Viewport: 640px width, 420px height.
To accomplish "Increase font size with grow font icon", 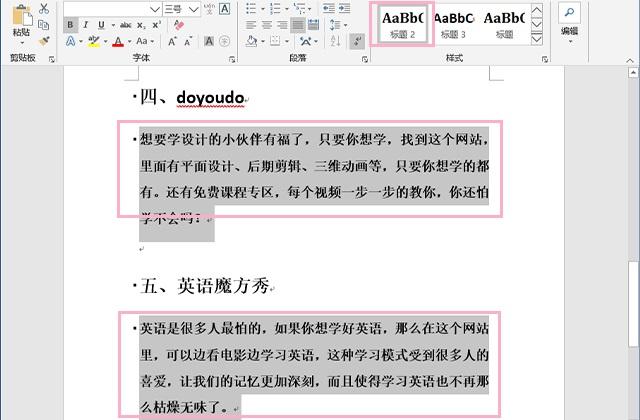I will (x=172, y=41).
